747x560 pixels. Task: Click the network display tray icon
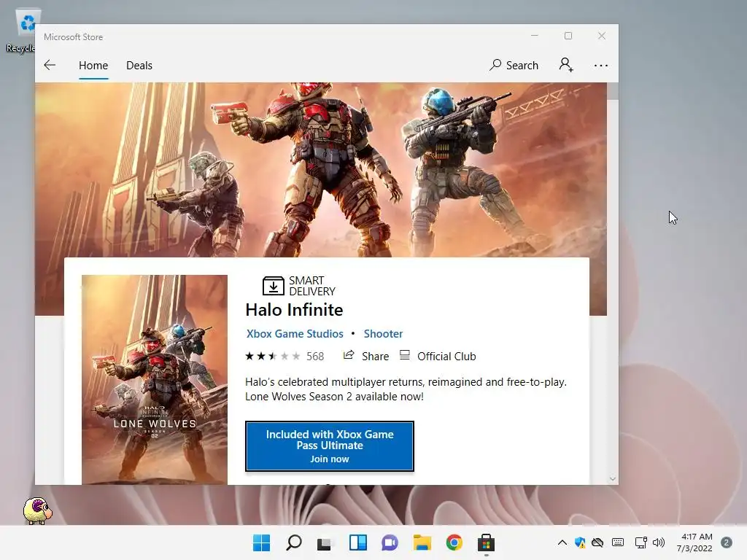[x=640, y=542]
